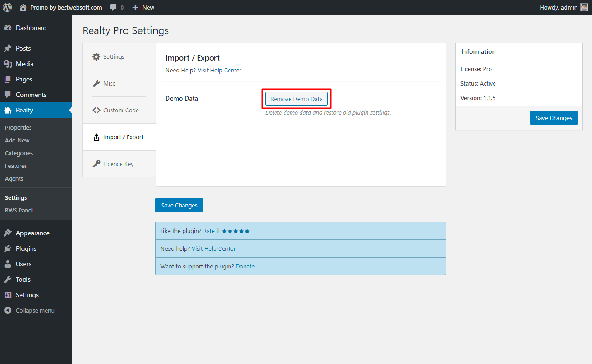592x364 pixels.
Task: Click the Promo by bestwebsoft.com site name
Action: coord(66,8)
